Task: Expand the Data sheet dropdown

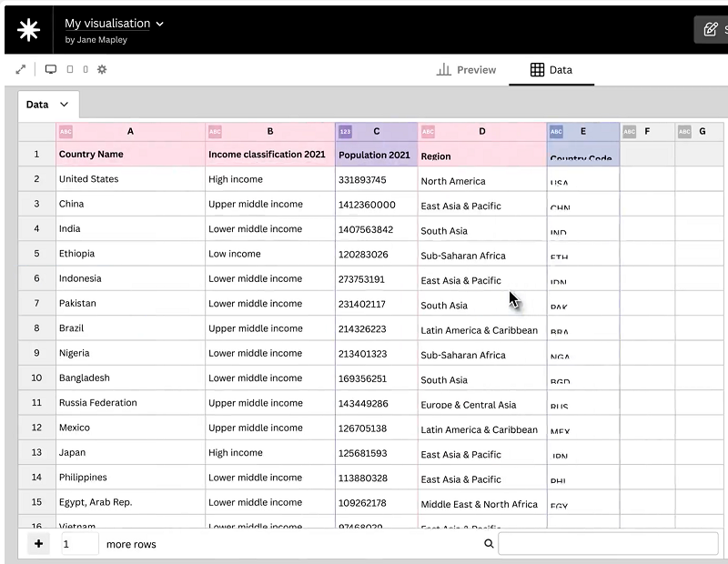Action: pyautogui.click(x=64, y=105)
